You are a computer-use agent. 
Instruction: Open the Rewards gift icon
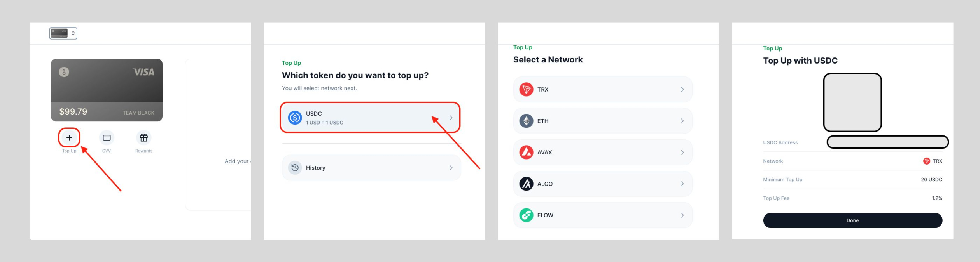[144, 137]
